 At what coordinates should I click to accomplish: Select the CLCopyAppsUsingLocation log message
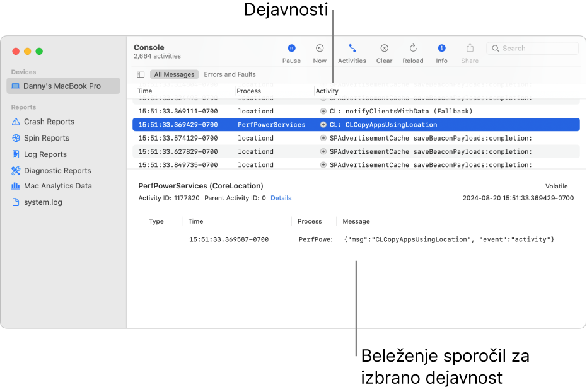pyautogui.click(x=449, y=239)
